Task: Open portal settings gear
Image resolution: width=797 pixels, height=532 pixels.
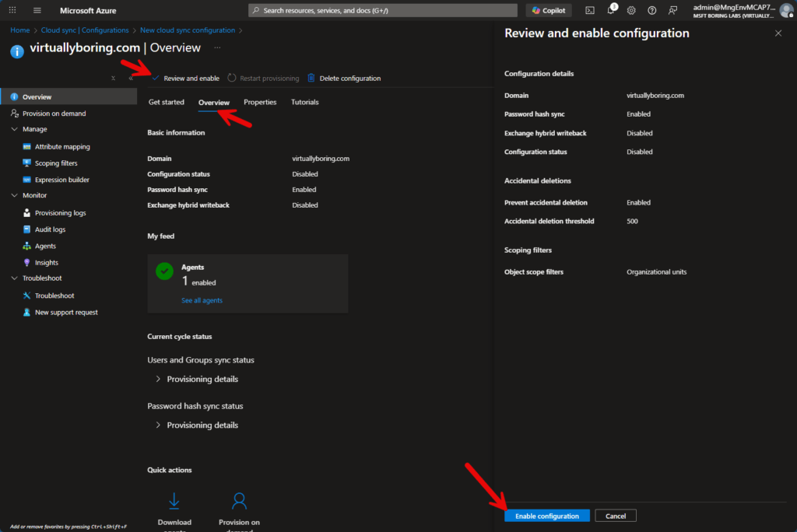Action: pos(631,10)
